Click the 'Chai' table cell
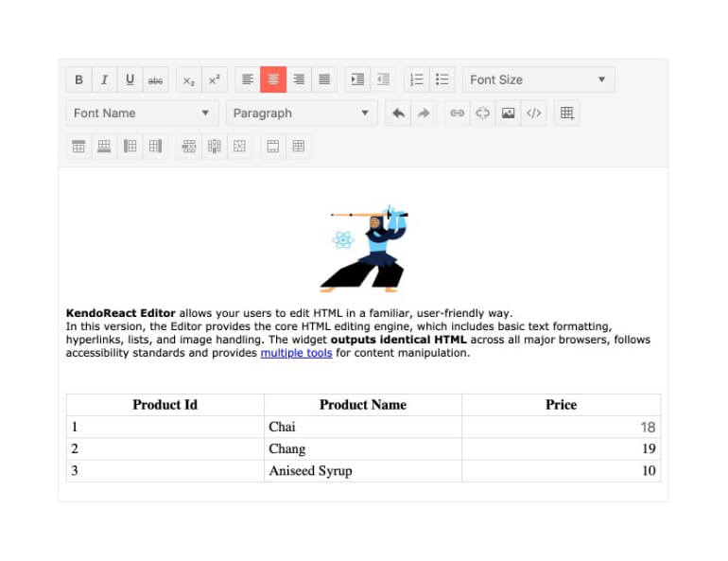Viewport: 728px width, 561px height. pyautogui.click(x=363, y=427)
